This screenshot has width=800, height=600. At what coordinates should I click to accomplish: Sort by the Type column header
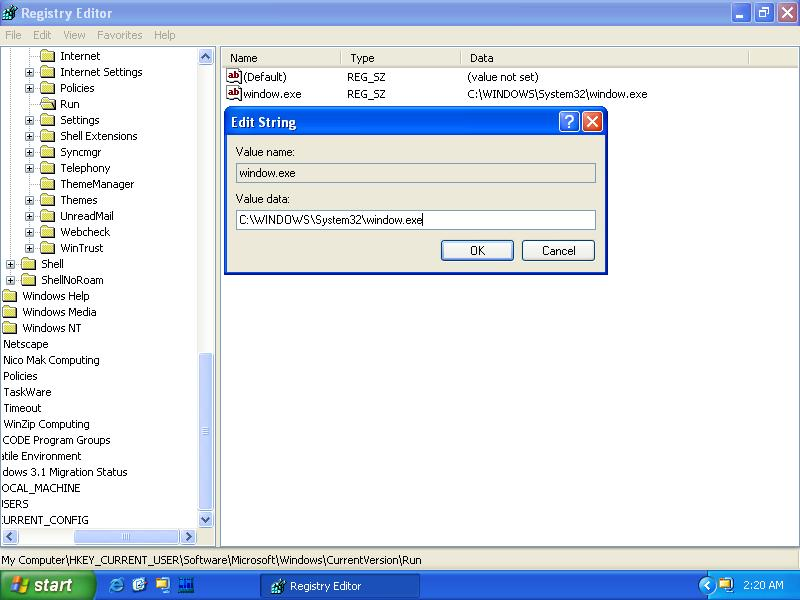point(401,58)
